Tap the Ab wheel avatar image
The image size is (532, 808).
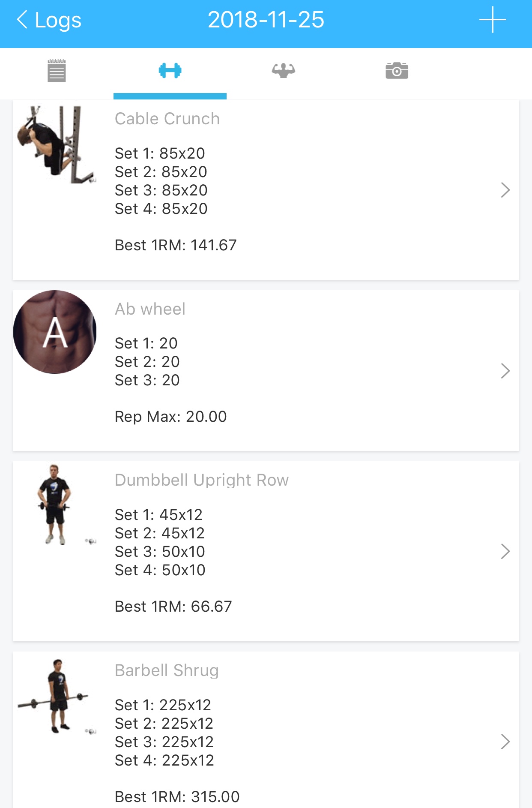(55, 332)
